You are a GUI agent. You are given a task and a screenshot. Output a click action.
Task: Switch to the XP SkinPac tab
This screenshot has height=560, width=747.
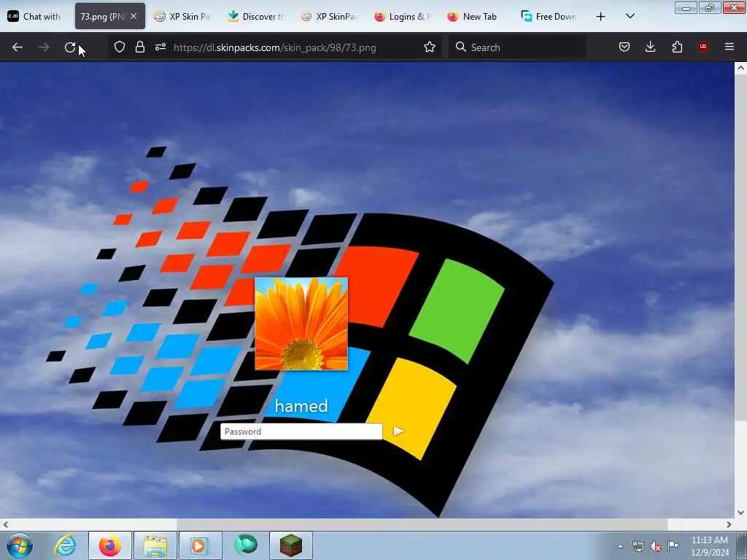point(330,17)
